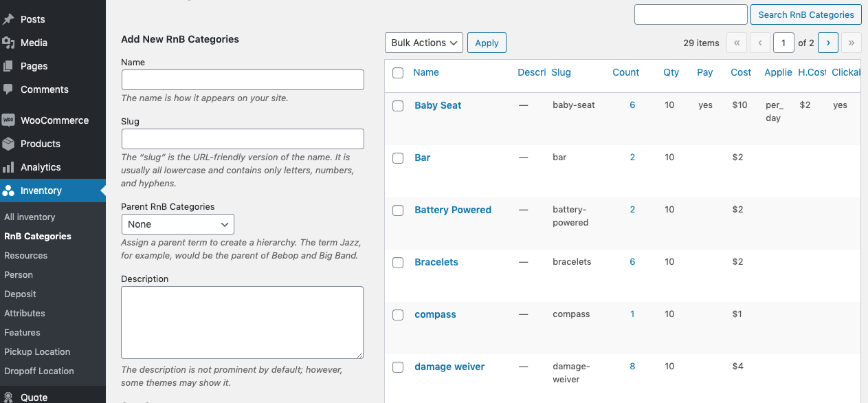The width and height of the screenshot is (868, 403).
Task: Select Resources in the Inventory submenu
Action: pyautogui.click(x=26, y=255)
